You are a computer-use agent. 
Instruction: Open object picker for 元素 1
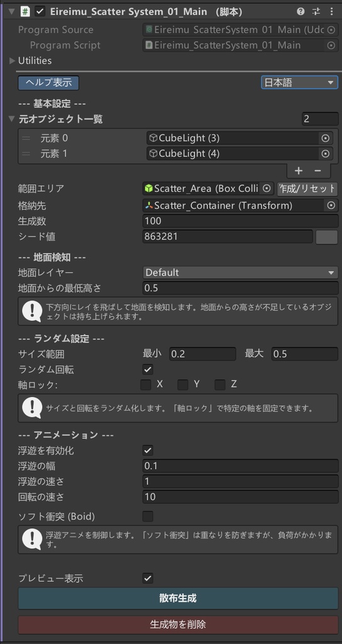pos(326,153)
